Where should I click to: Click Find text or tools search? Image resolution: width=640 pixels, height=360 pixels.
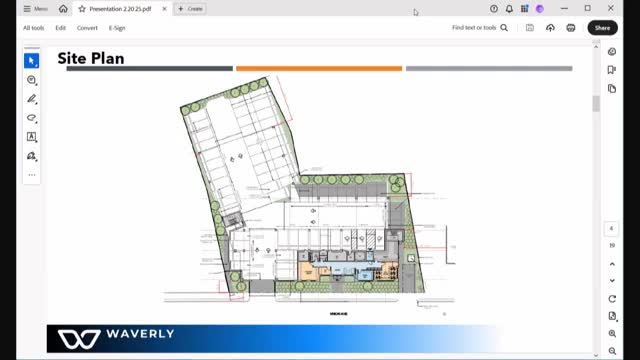tap(480, 28)
